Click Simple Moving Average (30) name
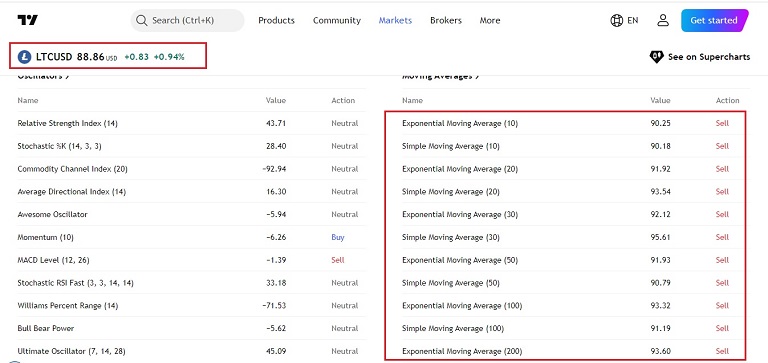This screenshot has height=363, width=768. pos(451,237)
